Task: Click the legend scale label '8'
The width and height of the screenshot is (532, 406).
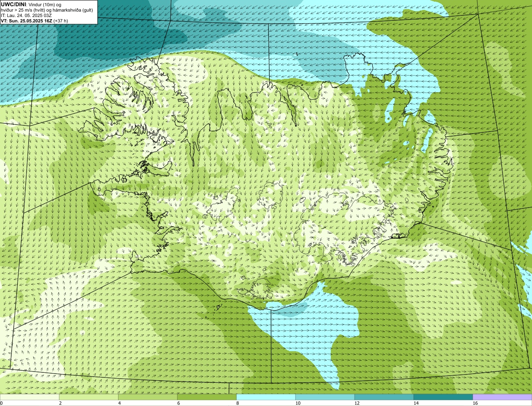Action: (x=237, y=403)
